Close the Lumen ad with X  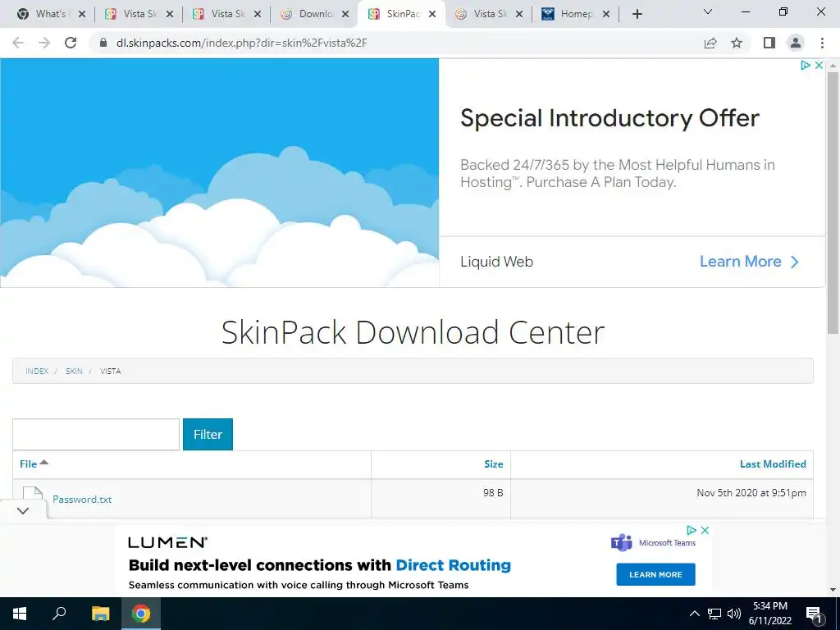pos(705,531)
